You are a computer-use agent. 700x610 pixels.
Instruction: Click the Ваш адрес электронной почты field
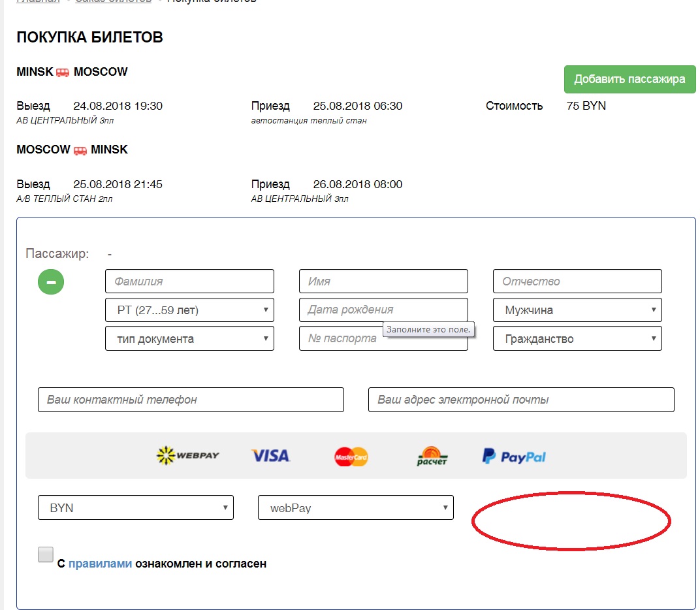point(522,400)
